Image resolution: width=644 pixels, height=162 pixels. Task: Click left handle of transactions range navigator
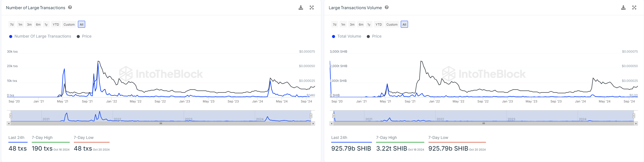[x=11, y=116]
